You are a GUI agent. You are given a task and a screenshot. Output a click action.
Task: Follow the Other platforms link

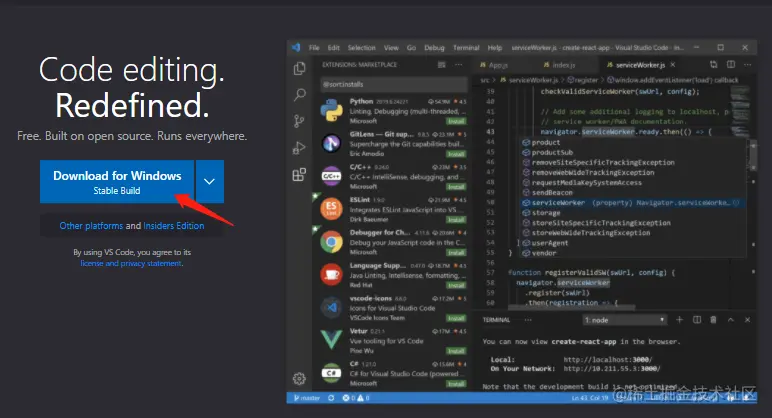(x=91, y=225)
